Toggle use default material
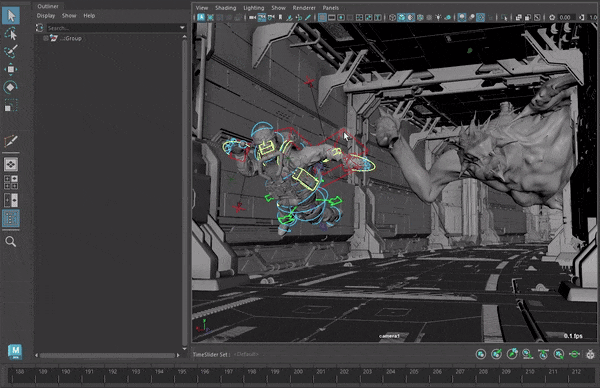 410,17
